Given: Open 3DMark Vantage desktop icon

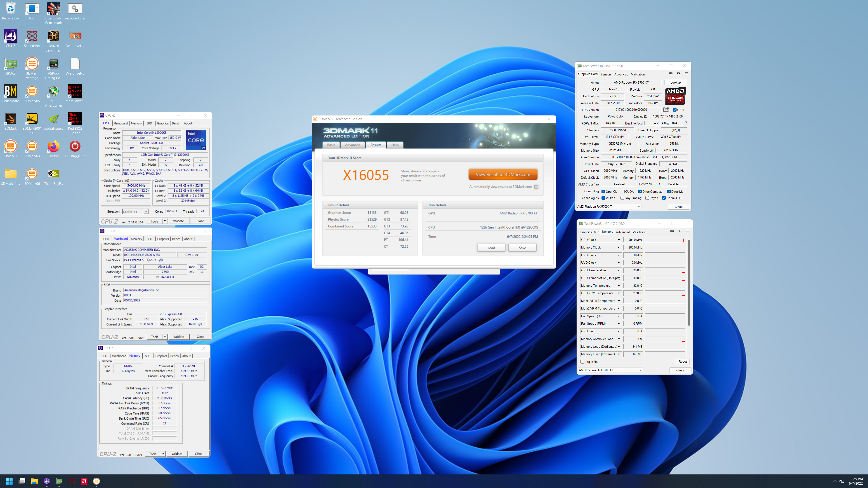Looking at the screenshot, I should (32, 68).
